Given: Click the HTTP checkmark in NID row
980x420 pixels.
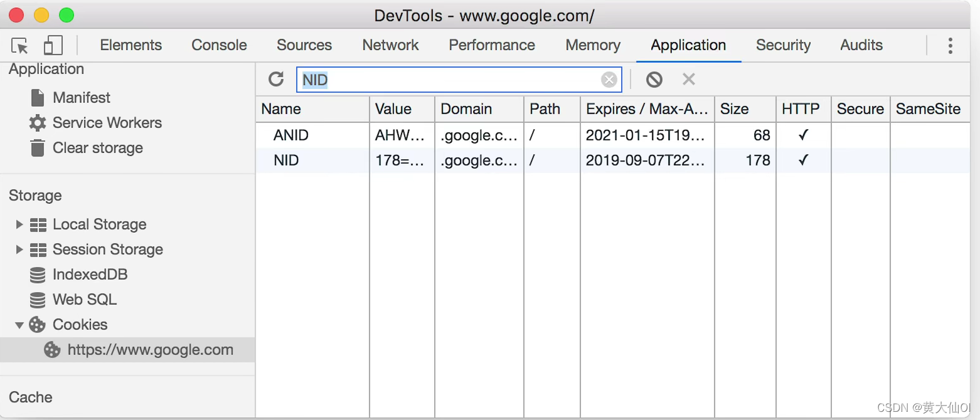Looking at the screenshot, I should pos(803,160).
